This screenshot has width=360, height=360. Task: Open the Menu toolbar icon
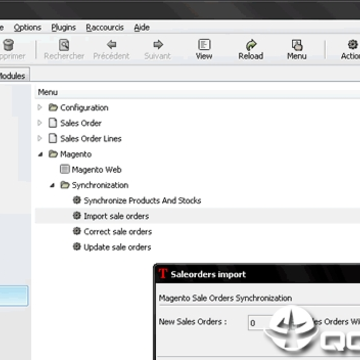click(297, 45)
